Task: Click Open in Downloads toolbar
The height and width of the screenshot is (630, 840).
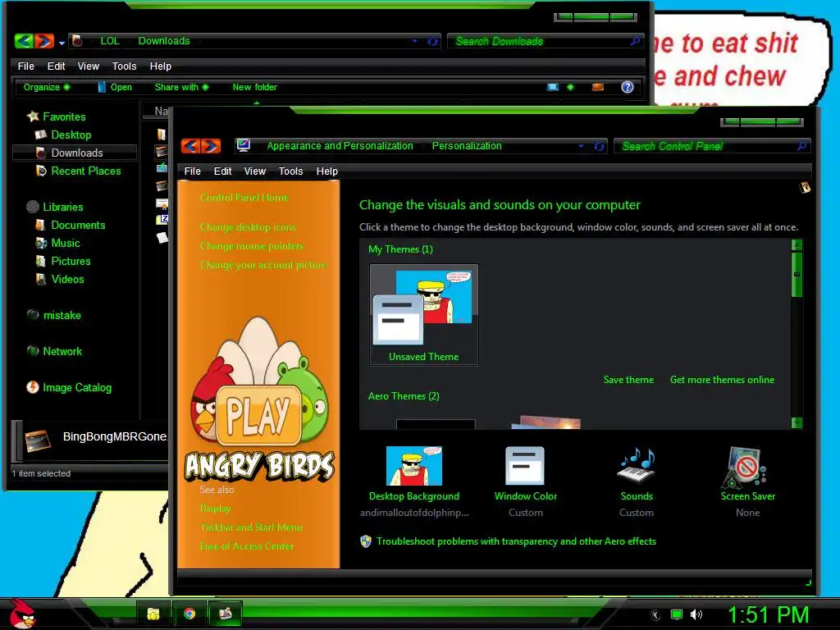Action: pos(115,87)
